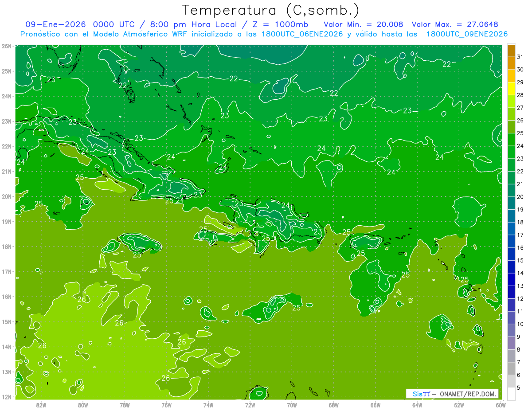This screenshot has height=411, width=532.
Task: Click the title "Temperatura (C,somb.)"
Action: tap(271, 11)
